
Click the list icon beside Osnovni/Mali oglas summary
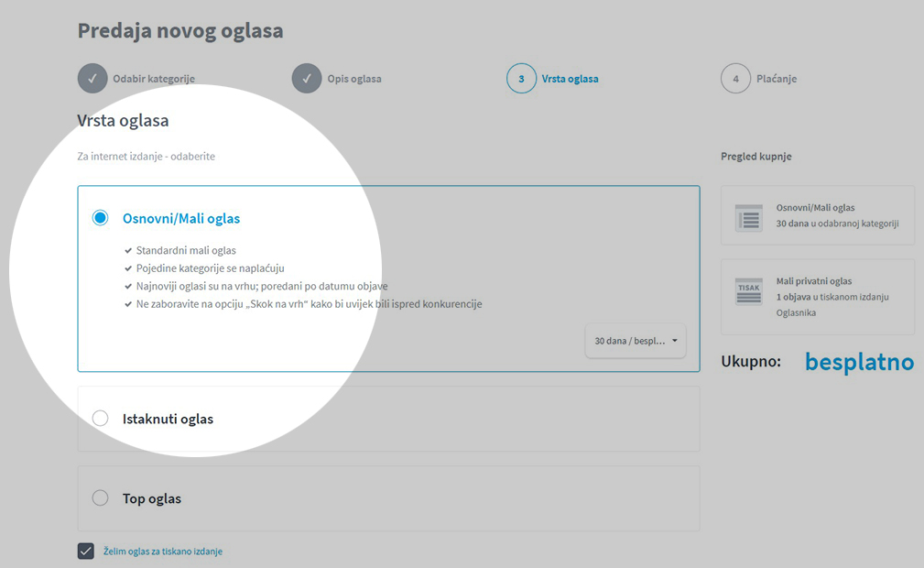pyautogui.click(x=749, y=218)
